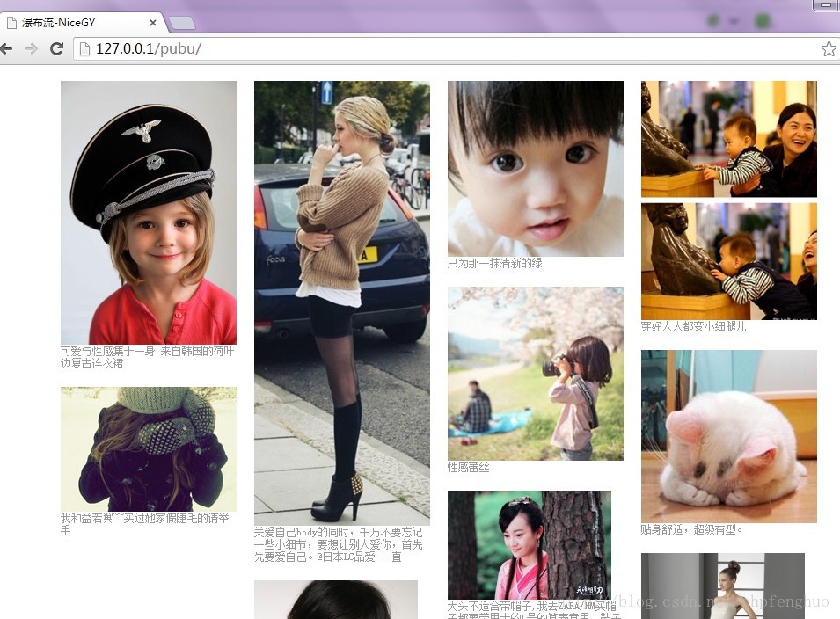Click caption starting 大头不适合带帽子

point(534,610)
